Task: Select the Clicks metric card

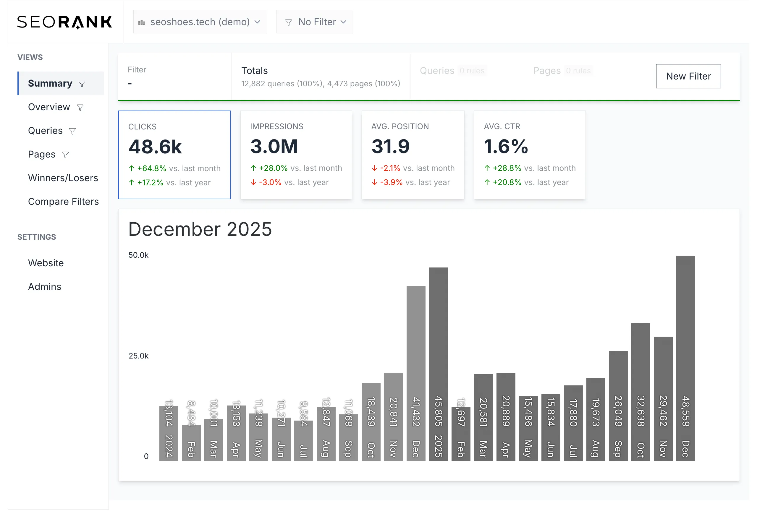Action: coord(174,155)
